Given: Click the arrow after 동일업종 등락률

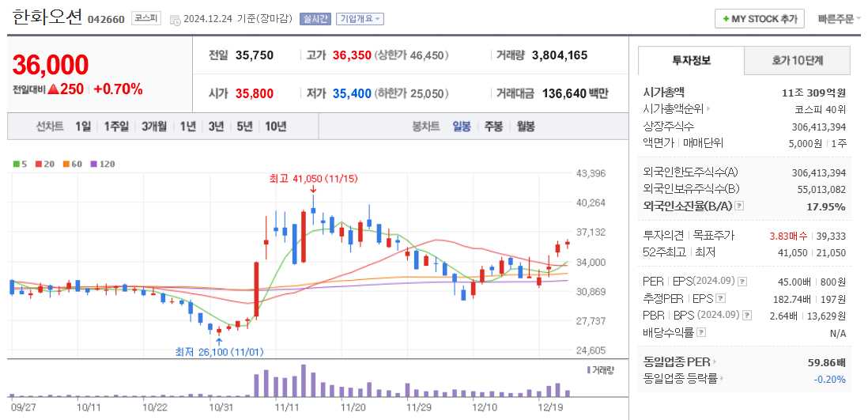Looking at the screenshot, I should (x=723, y=379).
